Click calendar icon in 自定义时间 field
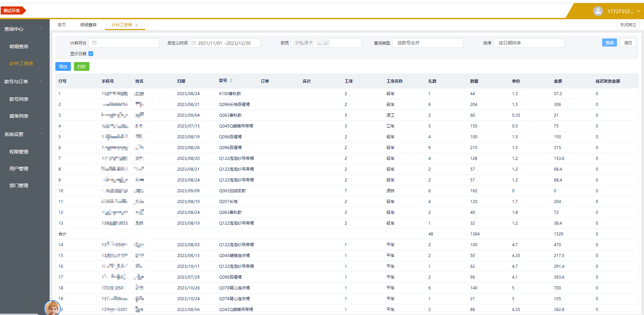 [x=194, y=43]
